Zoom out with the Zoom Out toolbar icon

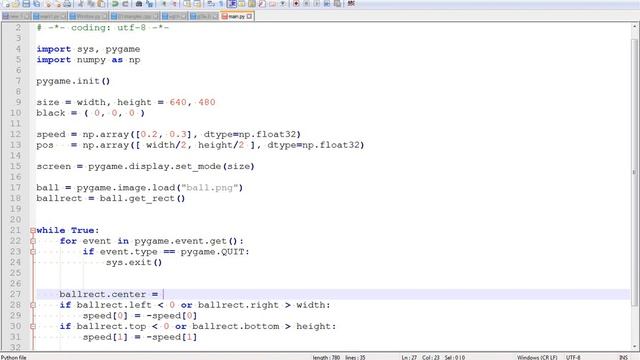click(174, 4)
